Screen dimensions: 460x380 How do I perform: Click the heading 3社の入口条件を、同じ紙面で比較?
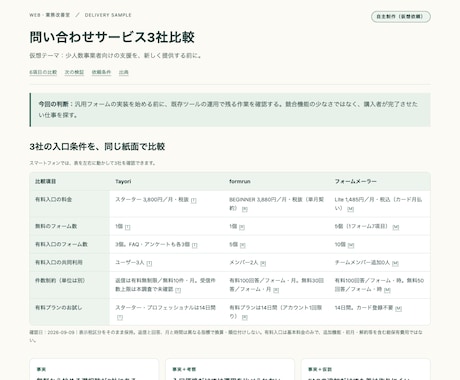coord(97,146)
